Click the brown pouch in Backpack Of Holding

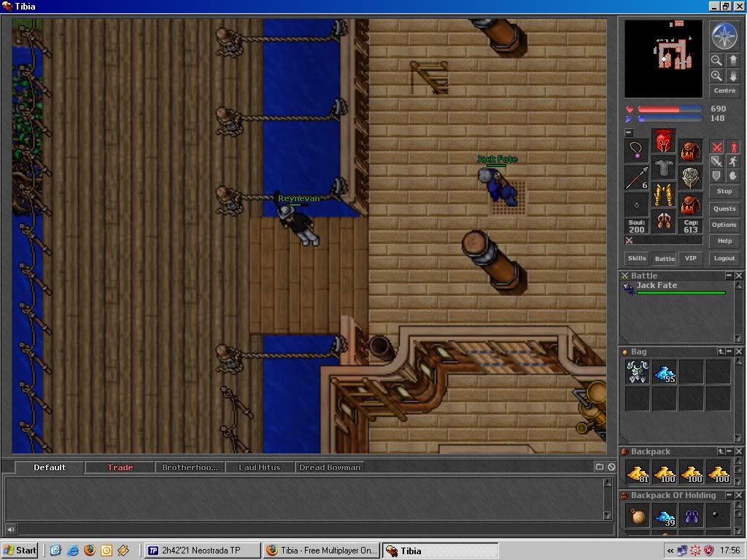(x=638, y=516)
